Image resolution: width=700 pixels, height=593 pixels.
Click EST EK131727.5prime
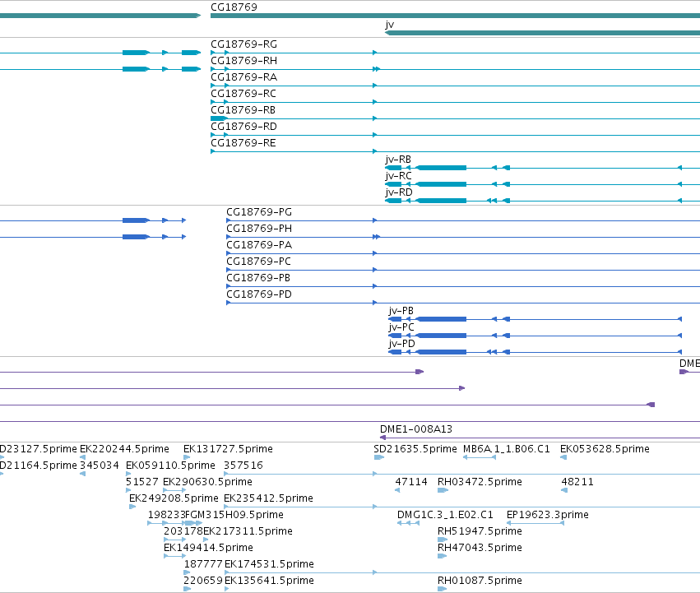pos(228,449)
